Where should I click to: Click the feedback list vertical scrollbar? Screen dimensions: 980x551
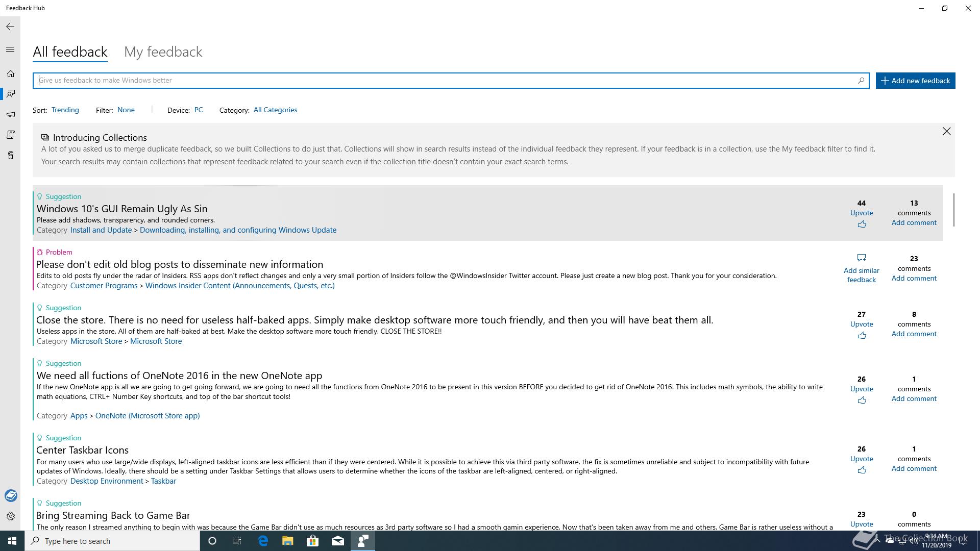coord(953,210)
